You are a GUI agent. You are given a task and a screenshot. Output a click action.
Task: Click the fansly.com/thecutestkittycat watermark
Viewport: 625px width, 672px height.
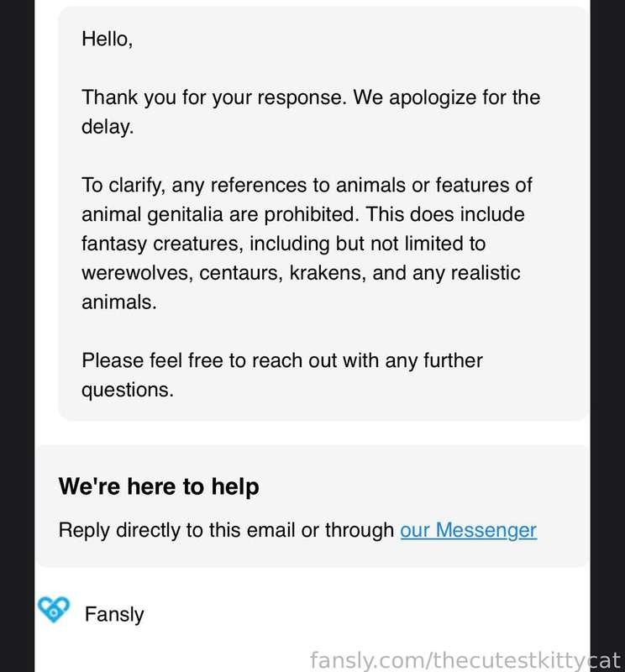tap(466, 659)
